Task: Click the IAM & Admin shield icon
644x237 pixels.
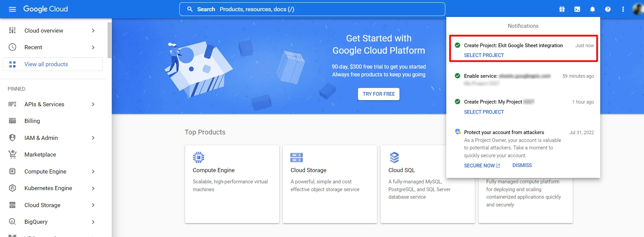Action: (12, 138)
